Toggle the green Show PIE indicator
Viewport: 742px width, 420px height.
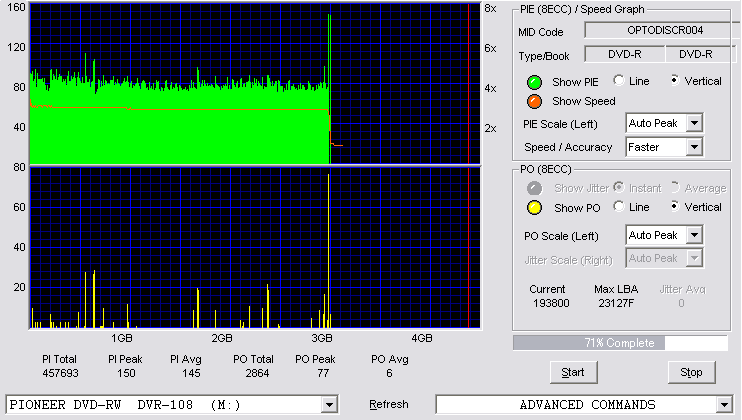click(x=534, y=82)
